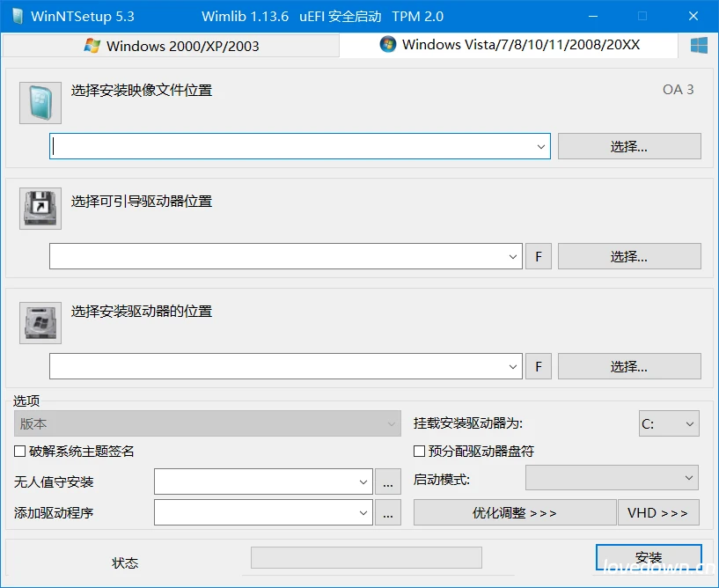Image resolution: width=719 pixels, height=588 pixels.
Task: Enable the 预分配驱动器盘符 checkbox
Action: point(418,451)
